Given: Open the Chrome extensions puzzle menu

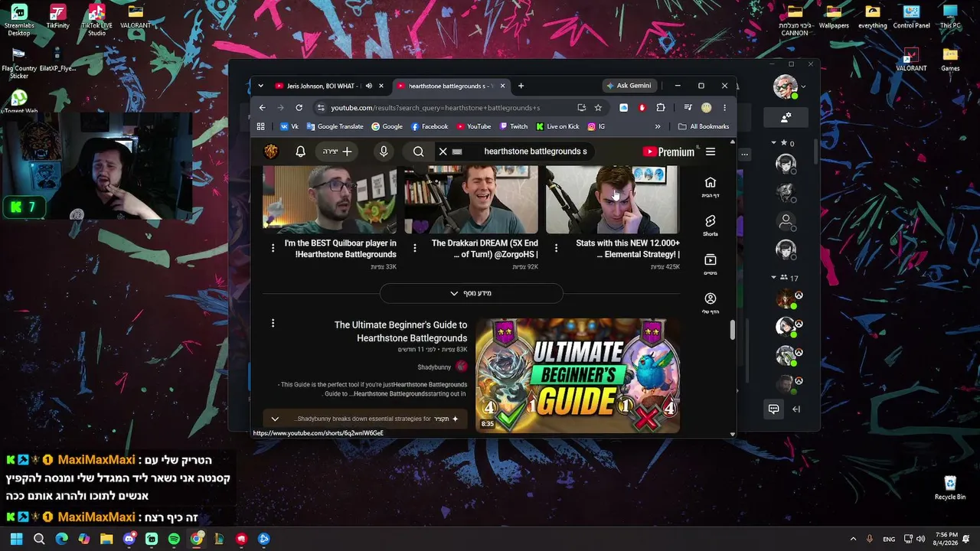Looking at the screenshot, I should (661, 108).
